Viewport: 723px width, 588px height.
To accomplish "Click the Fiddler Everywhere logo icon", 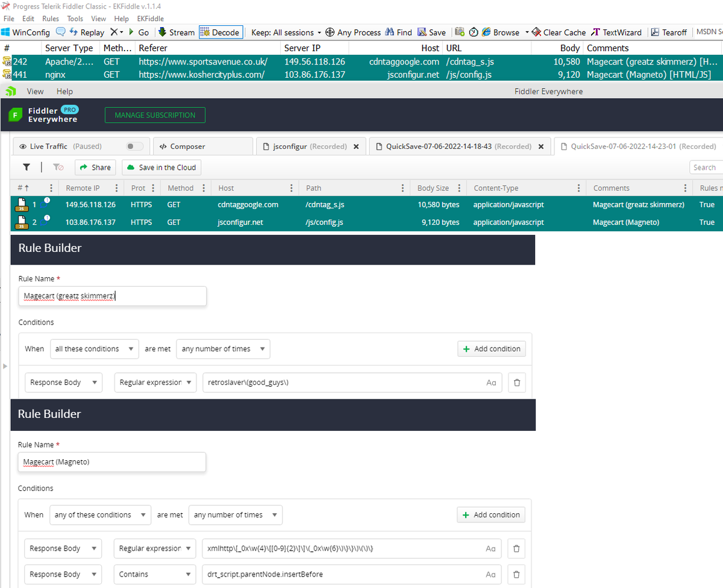I will click(16, 115).
